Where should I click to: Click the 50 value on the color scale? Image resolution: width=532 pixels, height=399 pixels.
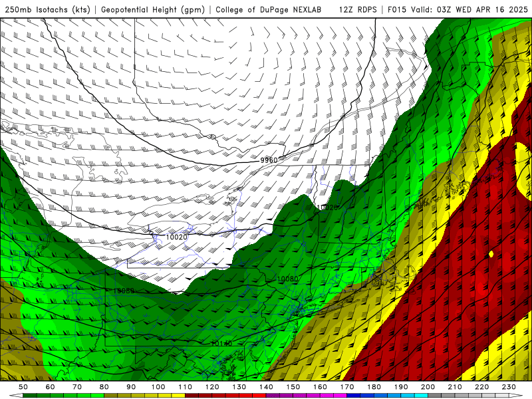coord(23,387)
